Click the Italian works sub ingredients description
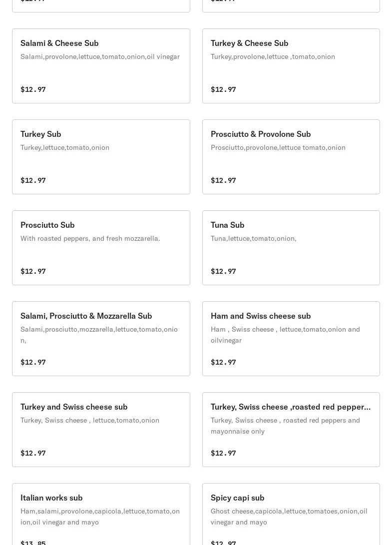 point(100,517)
